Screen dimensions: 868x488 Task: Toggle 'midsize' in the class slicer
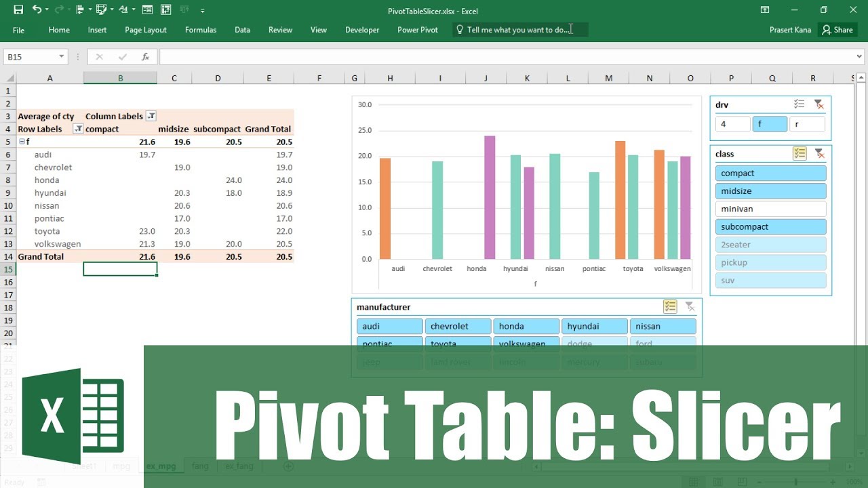(771, 191)
